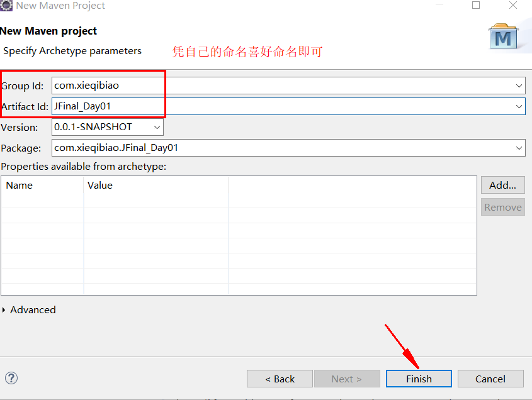532x400 pixels.
Task: Click the Add button for archetype properties
Action: pyautogui.click(x=502, y=185)
